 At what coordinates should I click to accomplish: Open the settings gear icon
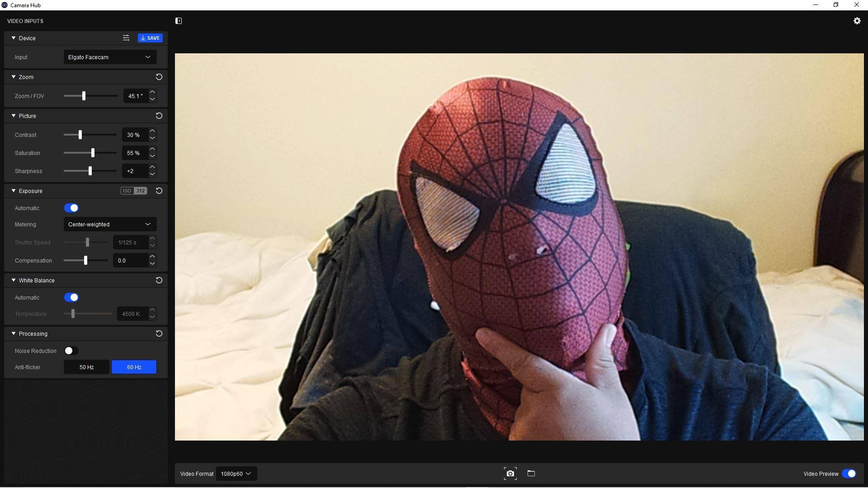click(857, 21)
